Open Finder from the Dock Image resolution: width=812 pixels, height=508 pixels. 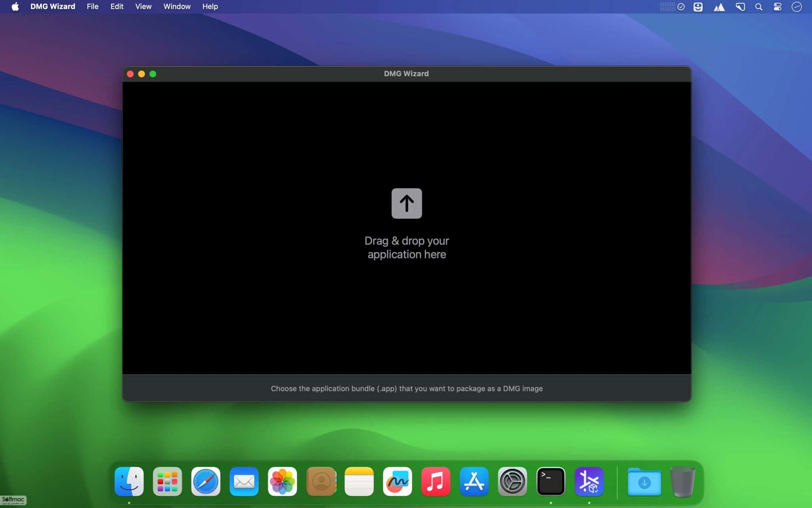[129, 481]
